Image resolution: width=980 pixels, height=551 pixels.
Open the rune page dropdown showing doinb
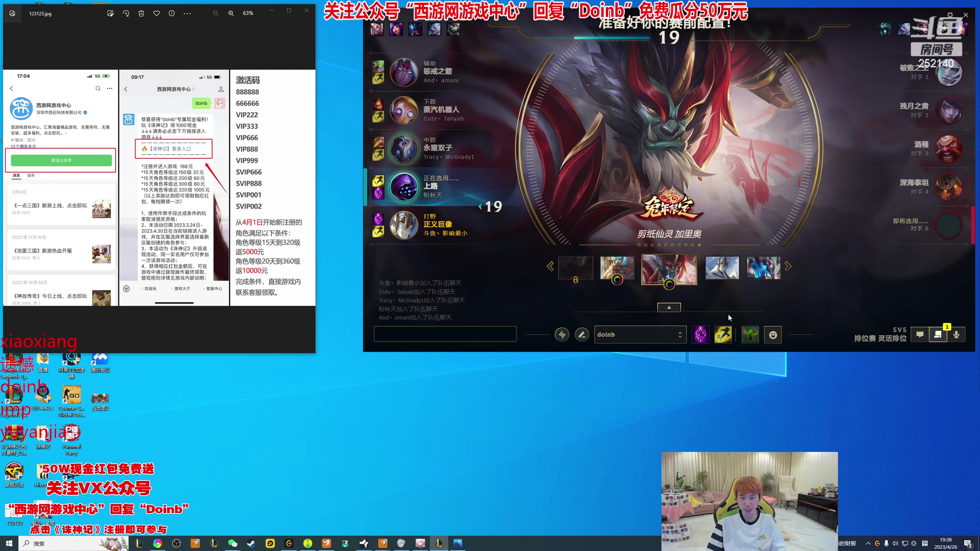coord(640,335)
